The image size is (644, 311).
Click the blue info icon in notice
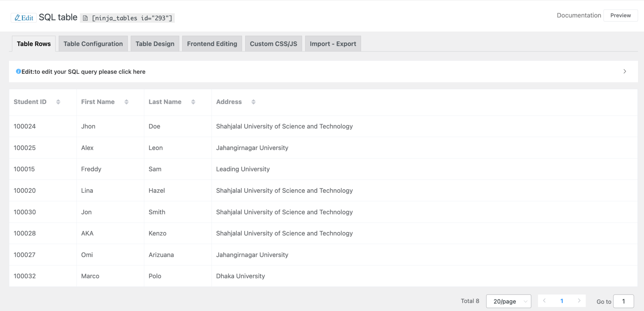(18, 71)
